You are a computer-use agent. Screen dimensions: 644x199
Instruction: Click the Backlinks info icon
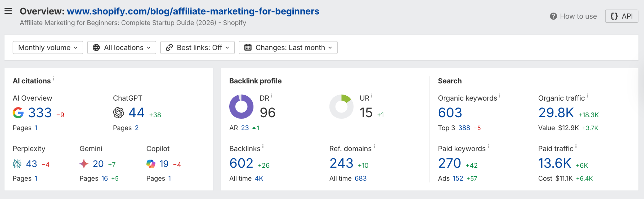coord(263,146)
